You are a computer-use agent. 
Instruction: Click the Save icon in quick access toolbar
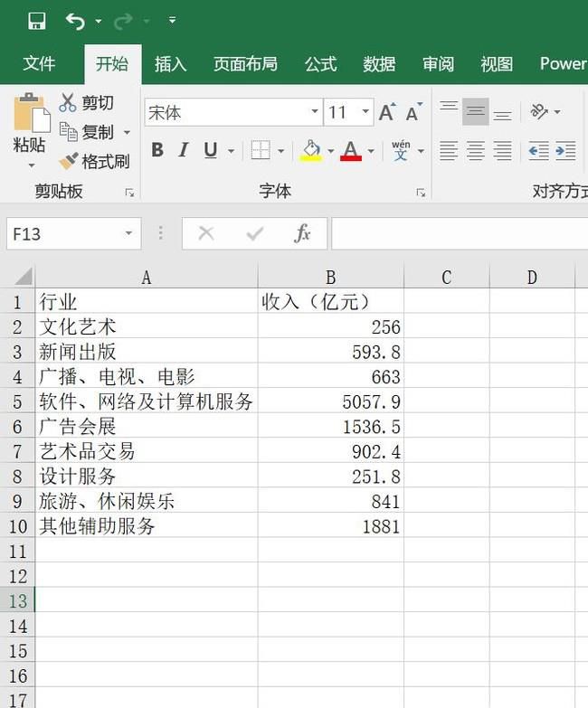[37, 21]
